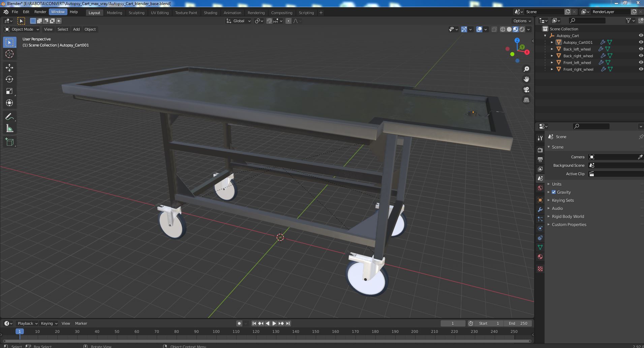644x348 pixels.
Task: Play the animation forward
Action: pos(274,323)
